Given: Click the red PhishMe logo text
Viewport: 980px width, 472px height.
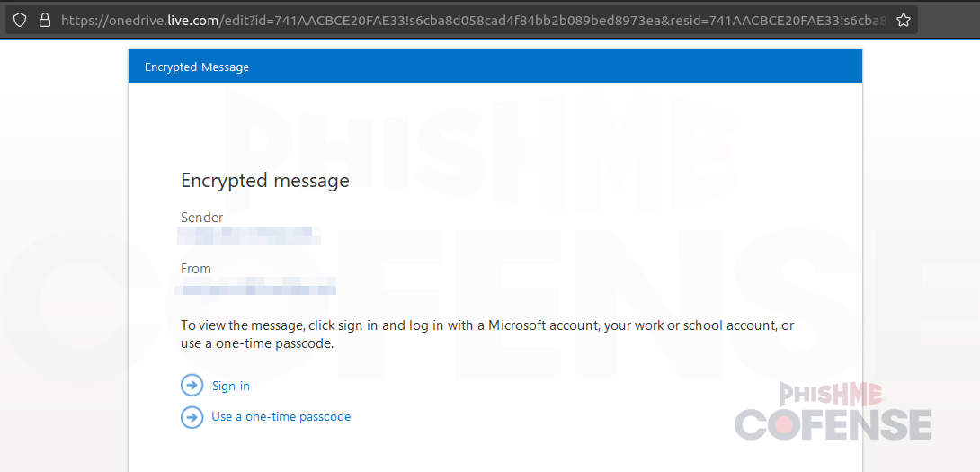Looking at the screenshot, I should coord(832,393).
